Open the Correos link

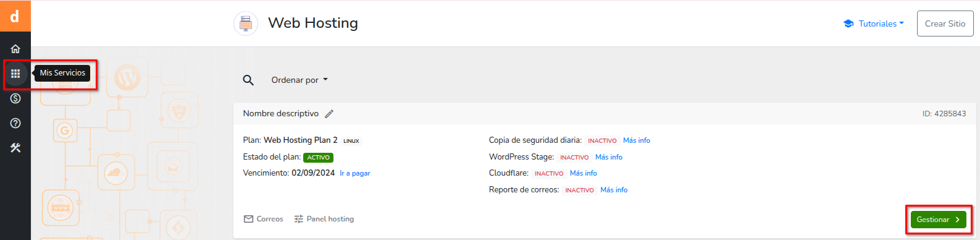click(264, 219)
